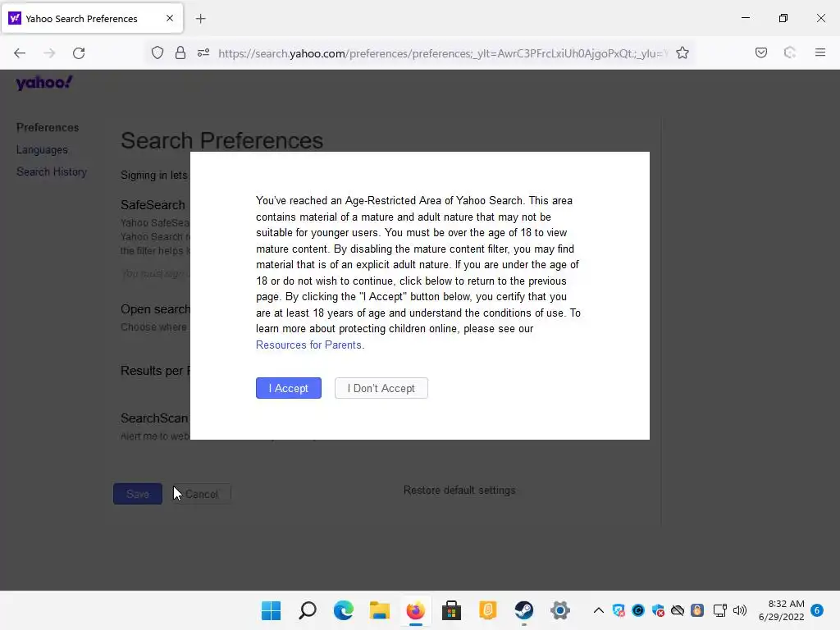Image resolution: width=840 pixels, height=630 pixels.
Task: Open the tracking protection shield icon
Action: tap(157, 53)
